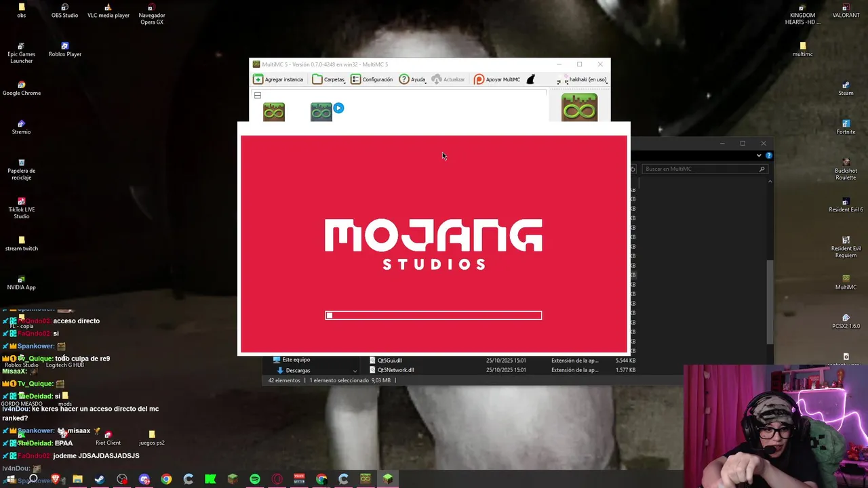Open PCSX2 1.6.0 desktop shortcut

[x=846, y=321]
